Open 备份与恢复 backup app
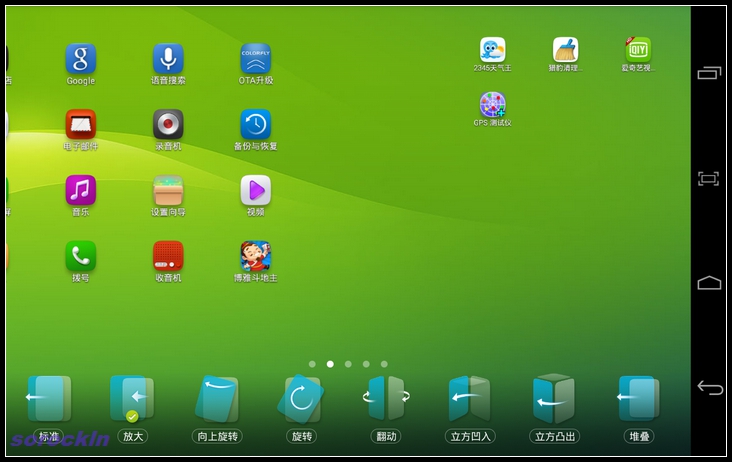The height and width of the screenshot is (462, 732). pos(255,124)
